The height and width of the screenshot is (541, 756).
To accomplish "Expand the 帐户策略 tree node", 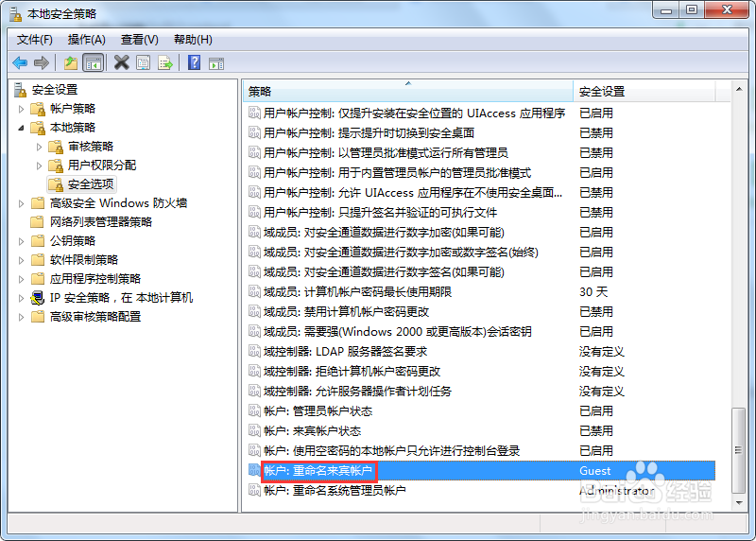I will point(21,109).
